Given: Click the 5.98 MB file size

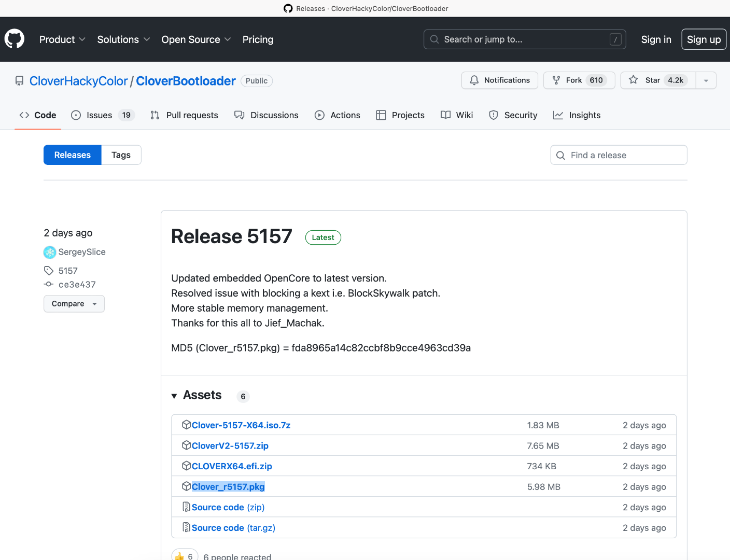Looking at the screenshot, I should coord(544,487).
